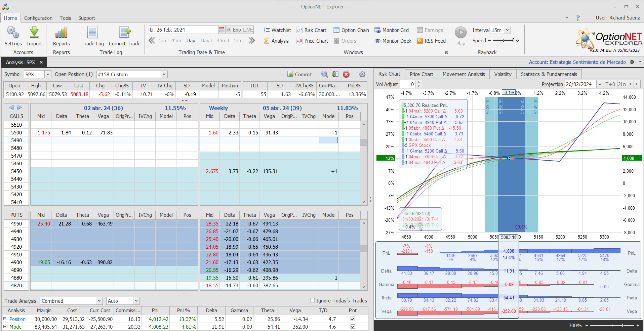Open the Trade Log icon
Viewport: 644px width, 331px height.
tap(92, 33)
